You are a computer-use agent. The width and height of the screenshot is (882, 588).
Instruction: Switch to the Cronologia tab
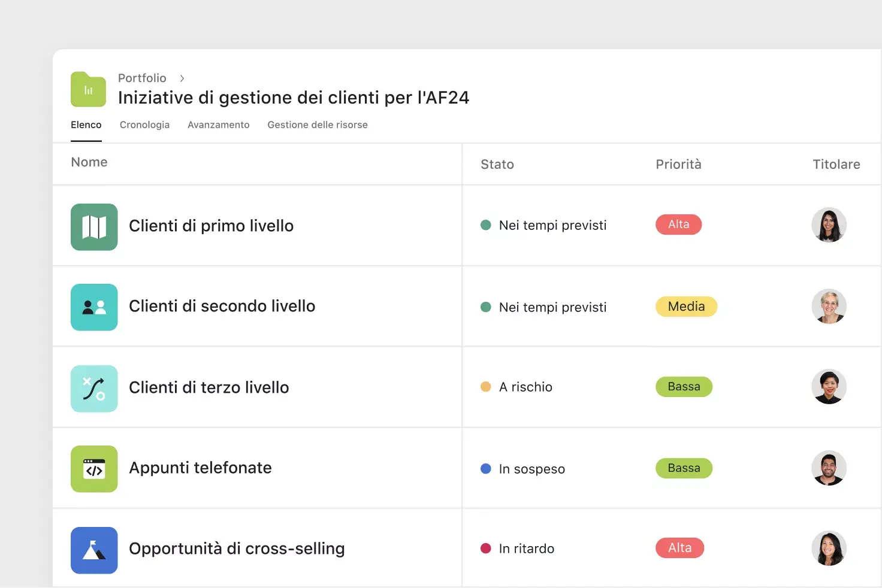point(144,125)
